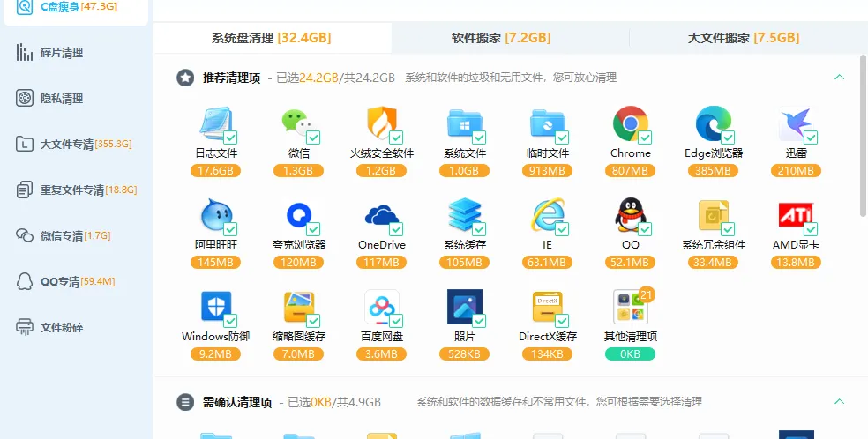This screenshot has width=868, height=439.
Task: Click the 需确认清理项 list icon
Action: tap(185, 402)
